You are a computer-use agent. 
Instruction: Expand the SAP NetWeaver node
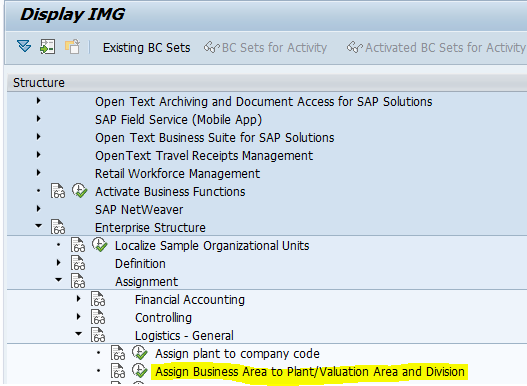point(39,209)
